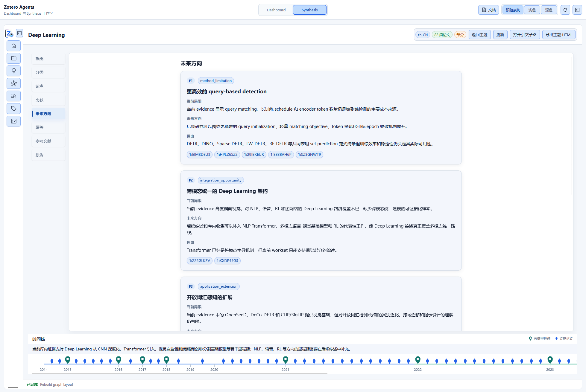Switch to the Synthesis tab

coord(310,10)
